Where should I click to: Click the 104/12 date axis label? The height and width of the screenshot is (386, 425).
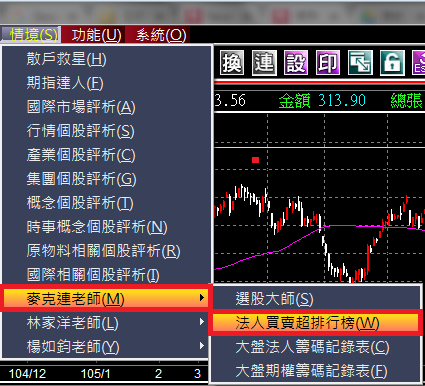pos(27,374)
